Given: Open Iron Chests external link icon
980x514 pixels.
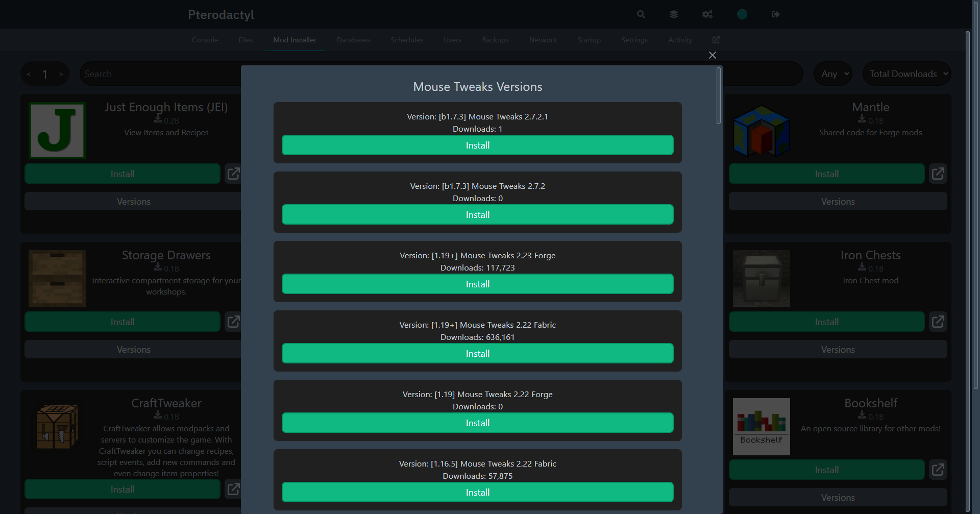Looking at the screenshot, I should tap(938, 322).
